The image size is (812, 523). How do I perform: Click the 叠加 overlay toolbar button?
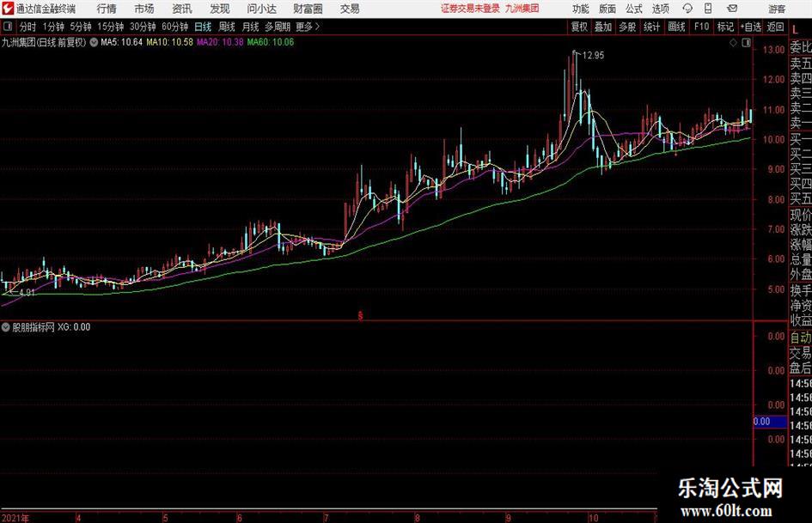click(x=603, y=27)
